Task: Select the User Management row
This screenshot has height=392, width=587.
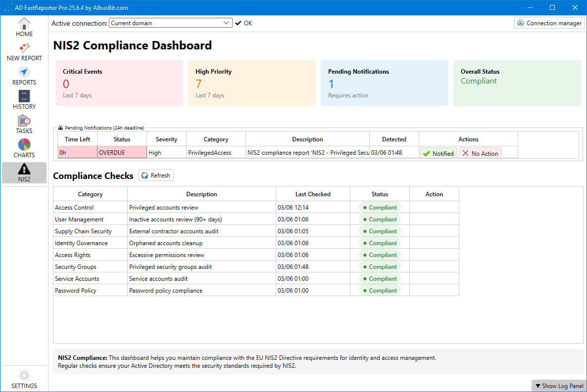Action: pyautogui.click(x=256, y=219)
